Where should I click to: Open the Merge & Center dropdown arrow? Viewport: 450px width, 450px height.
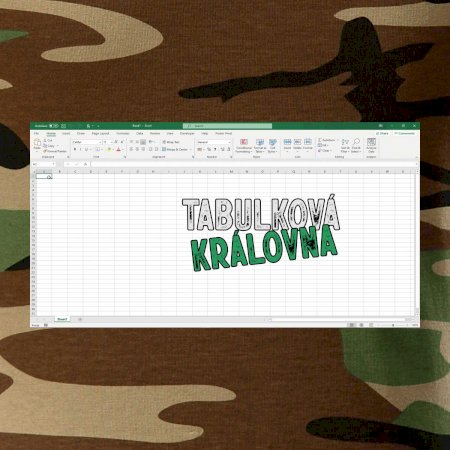[191, 149]
